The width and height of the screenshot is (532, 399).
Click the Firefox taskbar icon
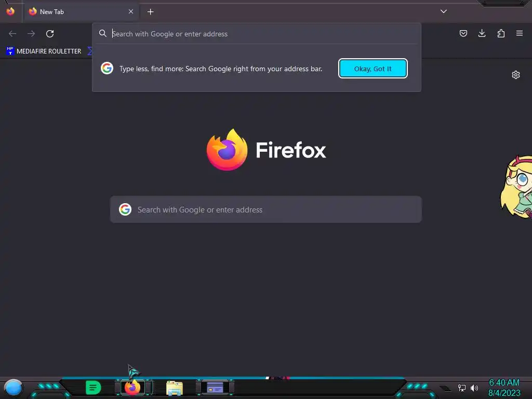pos(132,388)
